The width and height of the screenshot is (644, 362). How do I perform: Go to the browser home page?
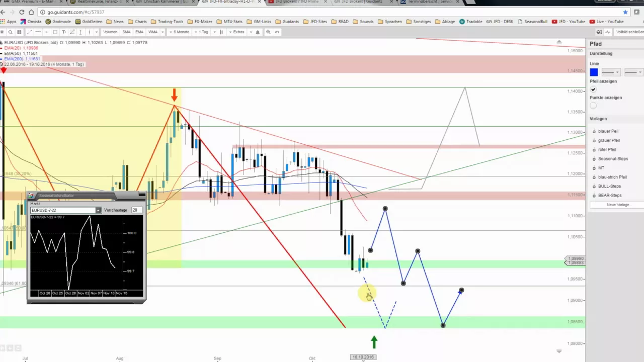click(31, 12)
